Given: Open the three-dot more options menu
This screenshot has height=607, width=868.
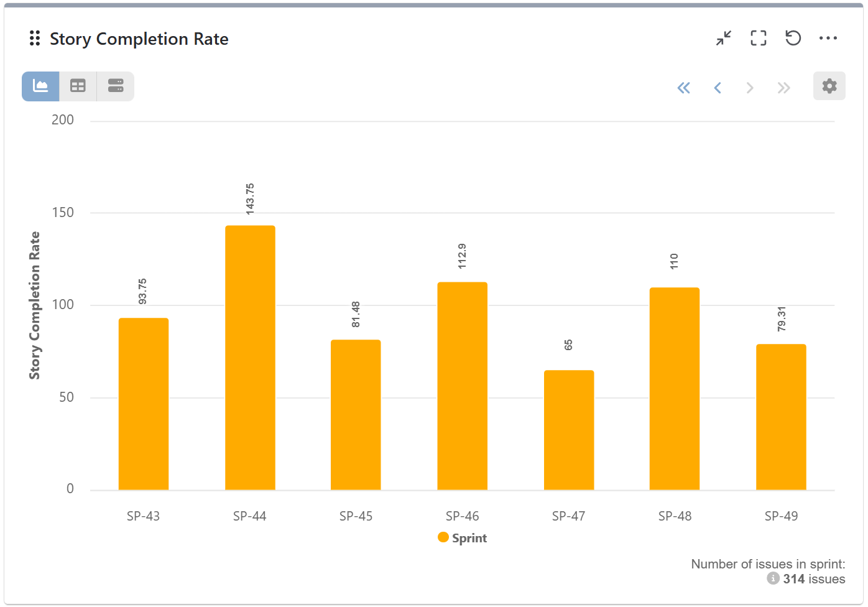Looking at the screenshot, I should 828,39.
